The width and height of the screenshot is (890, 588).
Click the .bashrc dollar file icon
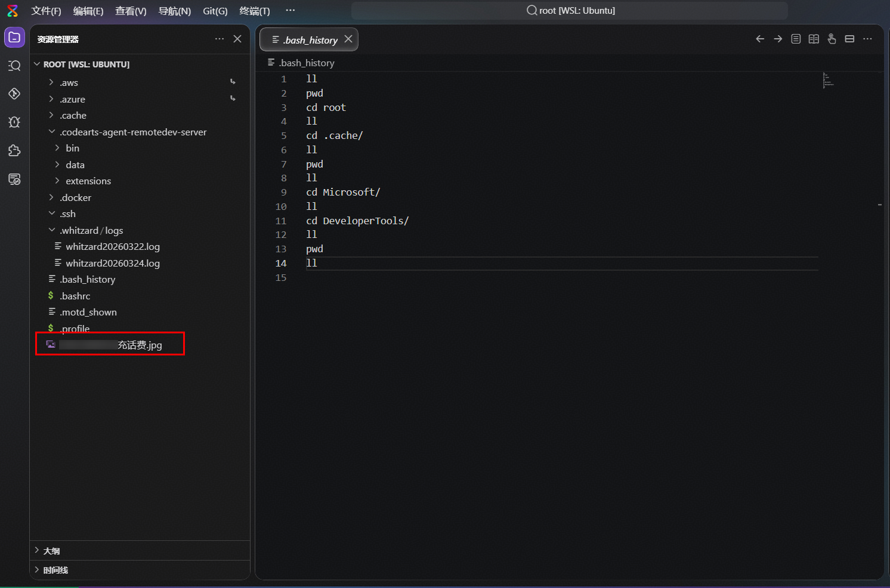[51, 296]
